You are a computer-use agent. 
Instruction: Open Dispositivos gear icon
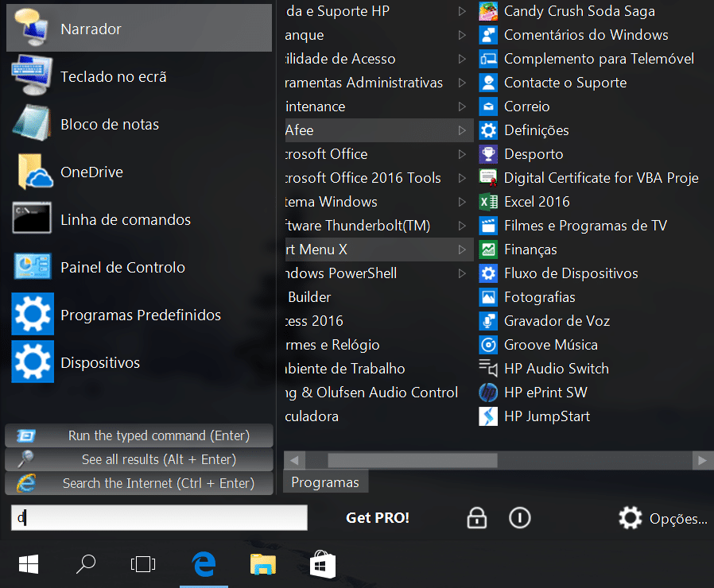tap(33, 362)
